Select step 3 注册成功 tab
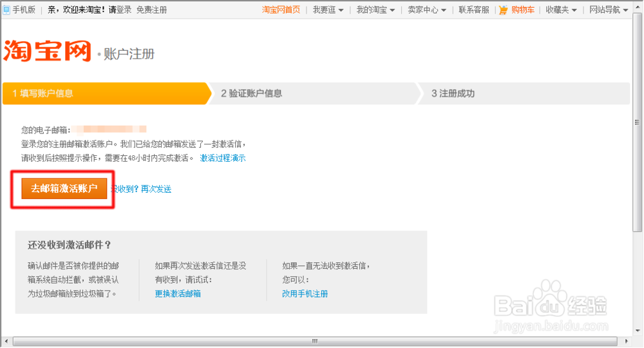The width and height of the screenshot is (644, 348). coord(524,93)
